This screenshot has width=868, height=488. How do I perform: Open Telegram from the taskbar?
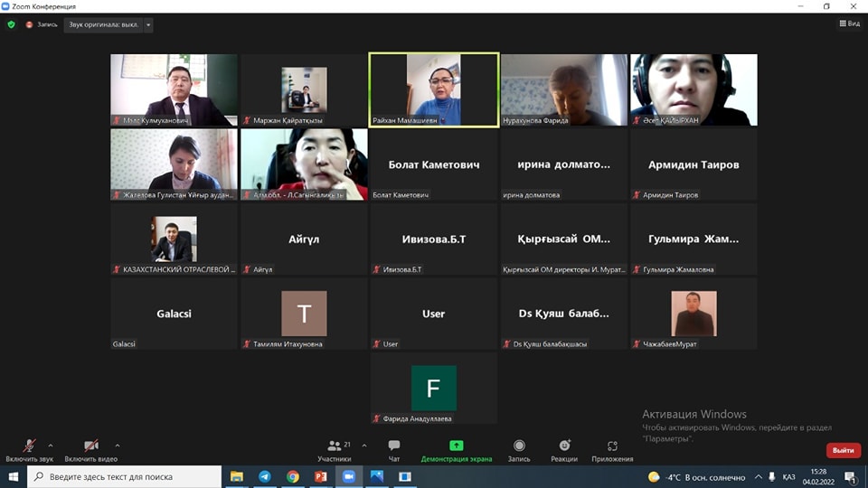pyautogui.click(x=265, y=476)
